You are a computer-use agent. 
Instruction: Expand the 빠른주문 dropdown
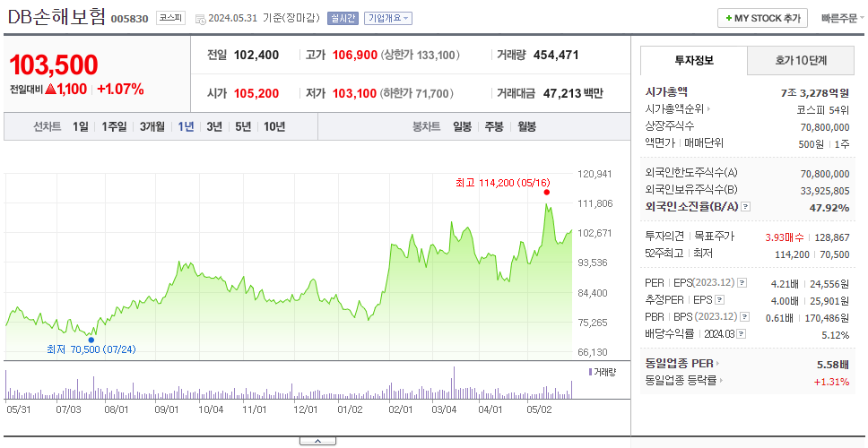coord(843,18)
